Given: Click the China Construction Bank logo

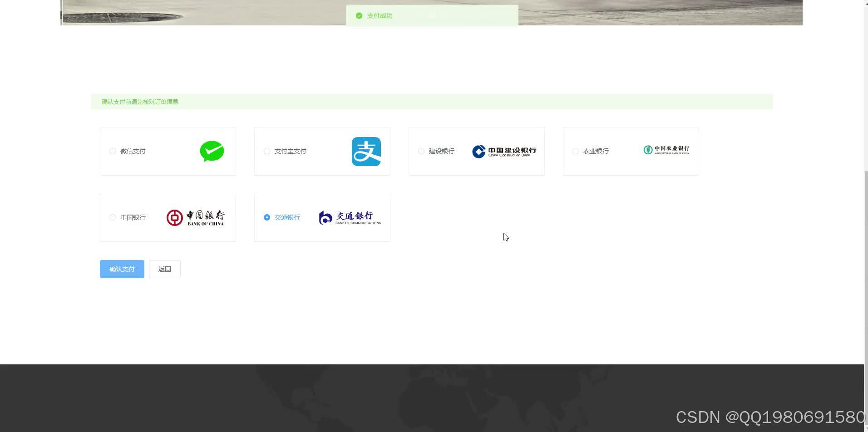Looking at the screenshot, I should pyautogui.click(x=504, y=151).
